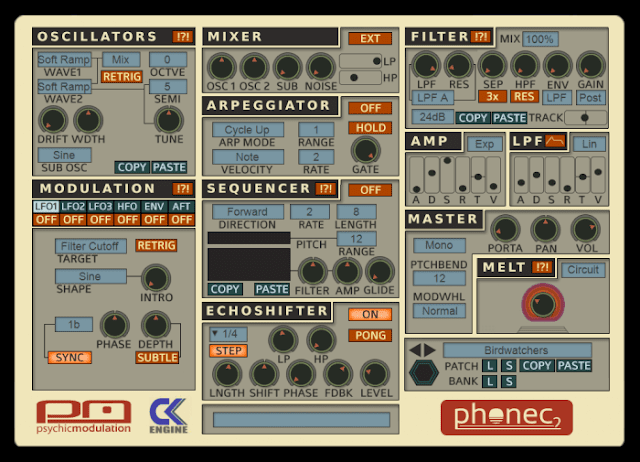Toggle the mixer EXT button

point(370,38)
